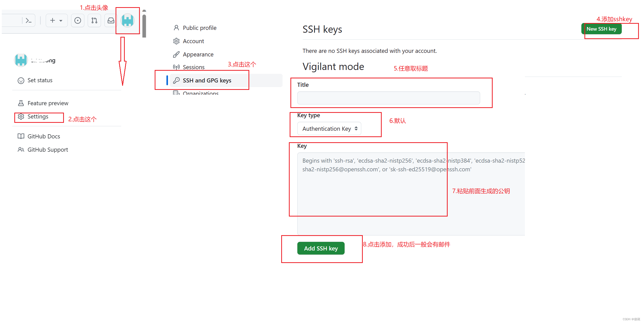Click the Settings gear icon
The image size is (644, 323).
pos(20,117)
